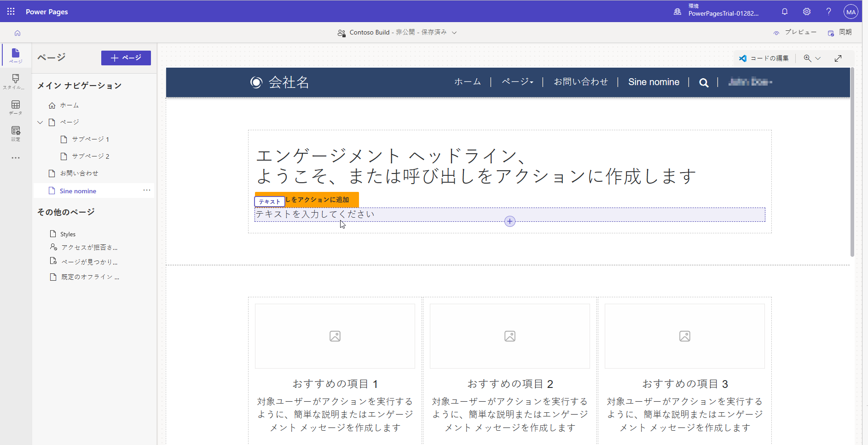Click the home icon above the page list

point(17,33)
